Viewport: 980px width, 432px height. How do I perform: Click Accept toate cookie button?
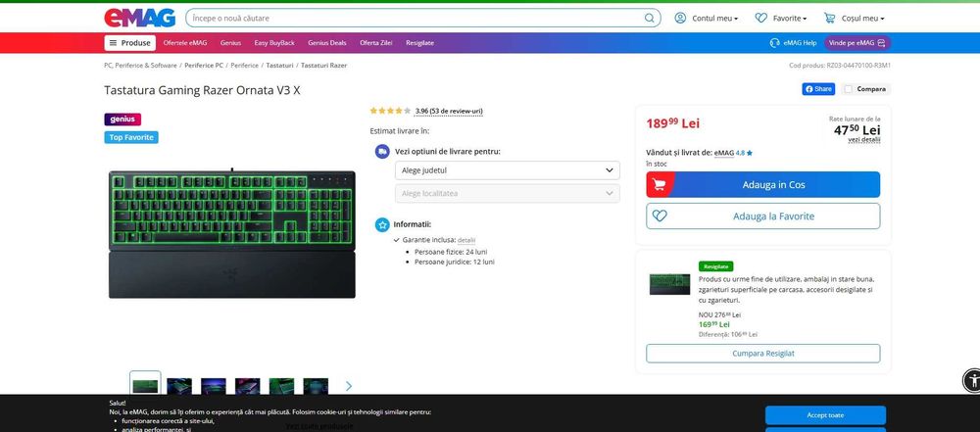825,415
